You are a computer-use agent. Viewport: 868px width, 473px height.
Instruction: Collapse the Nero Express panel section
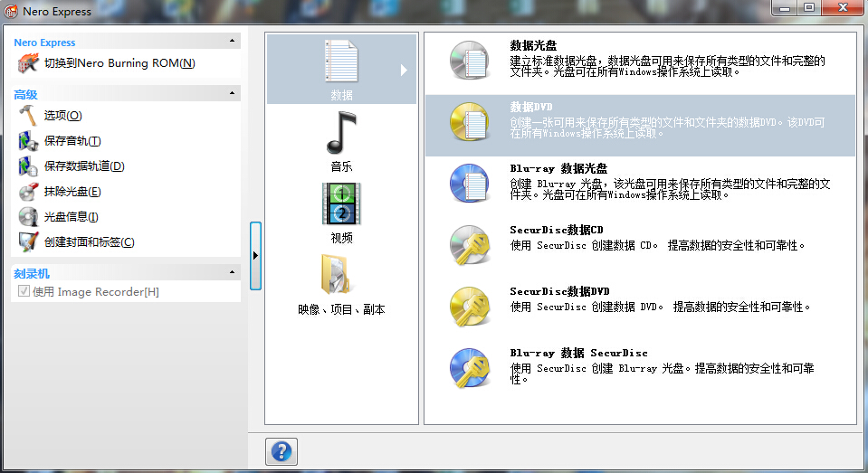click(x=232, y=41)
